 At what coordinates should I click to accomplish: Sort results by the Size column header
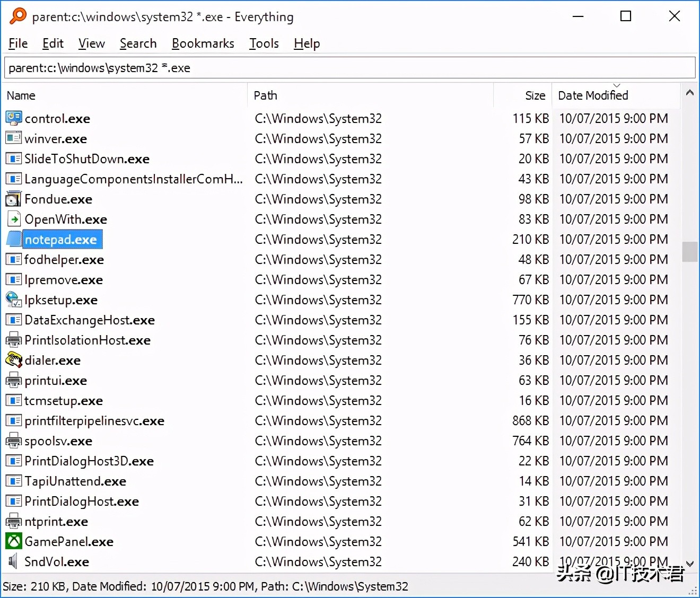pyautogui.click(x=535, y=95)
